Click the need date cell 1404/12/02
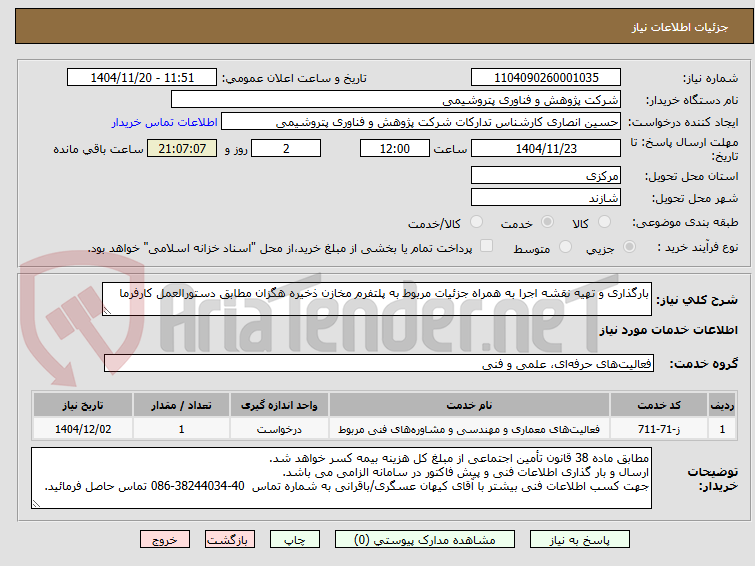Screen dimensions: 755x566 coord(83,429)
